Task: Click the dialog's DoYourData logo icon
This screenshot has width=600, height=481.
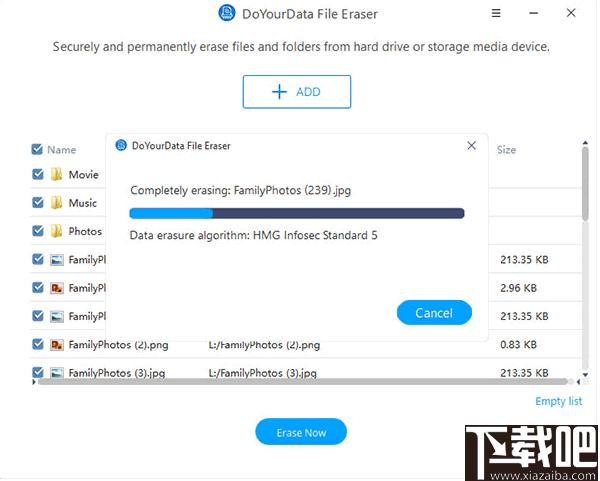Action: point(121,145)
